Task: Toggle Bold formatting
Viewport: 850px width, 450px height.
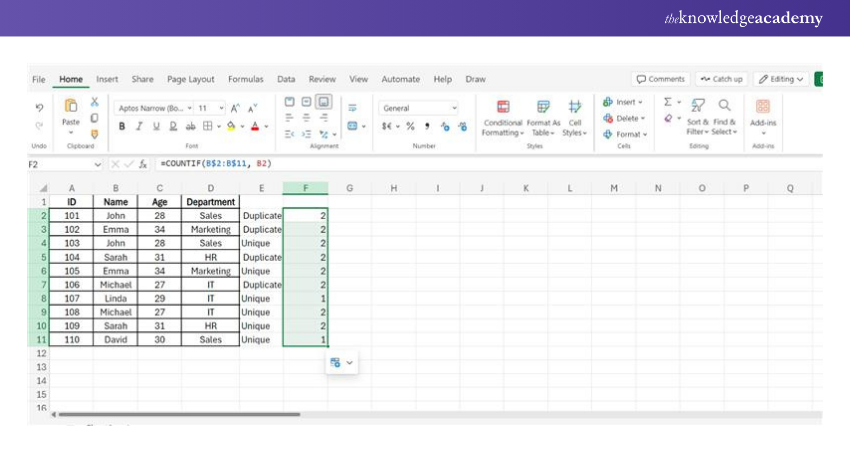Action: 122,126
